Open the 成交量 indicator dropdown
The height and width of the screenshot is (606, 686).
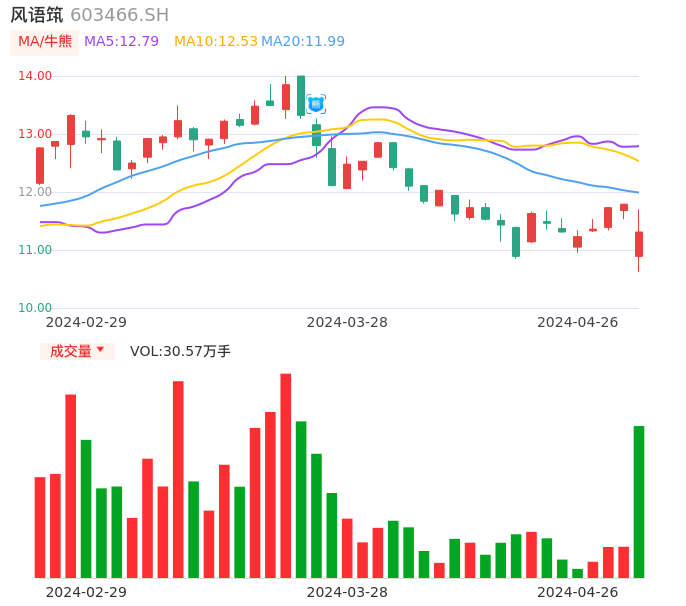tap(71, 351)
